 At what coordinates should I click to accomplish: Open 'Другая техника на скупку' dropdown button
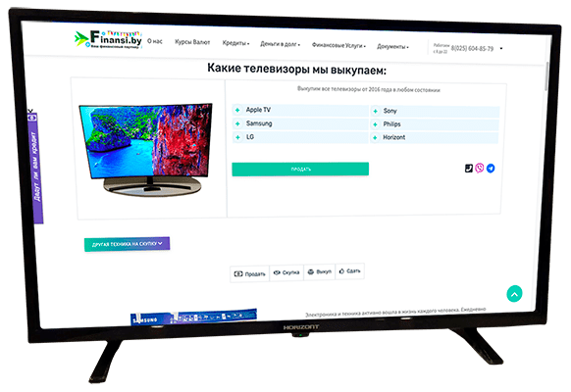(127, 244)
